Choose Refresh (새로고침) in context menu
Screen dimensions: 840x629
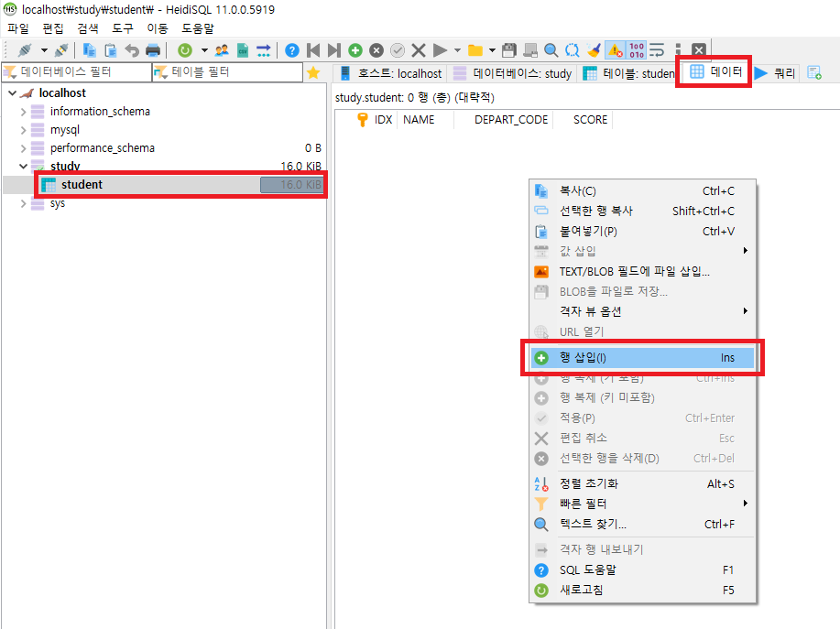point(642,590)
